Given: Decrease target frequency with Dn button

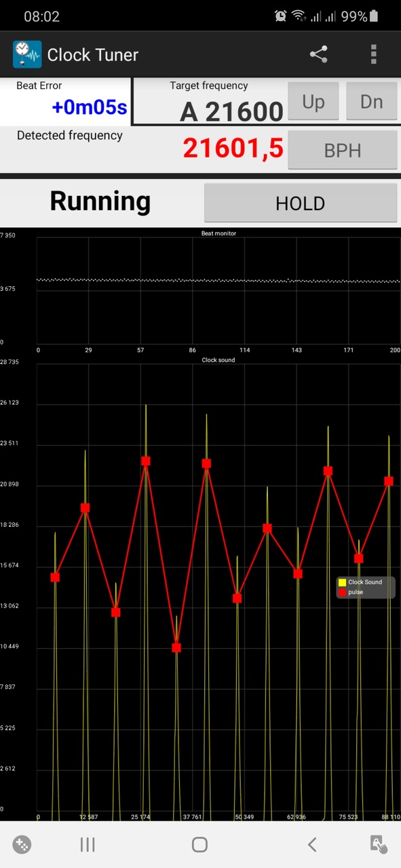Looking at the screenshot, I should 372,102.
